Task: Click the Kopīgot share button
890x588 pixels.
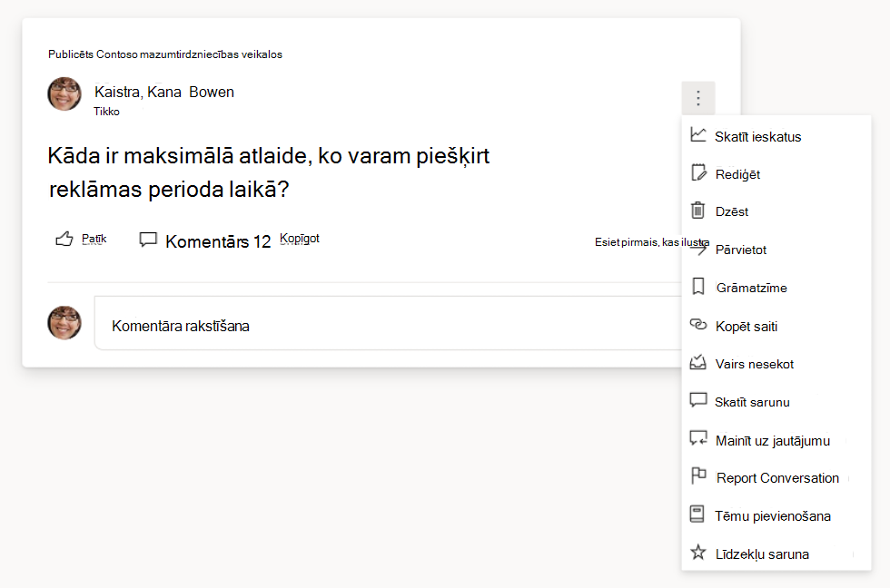Action: [x=300, y=239]
